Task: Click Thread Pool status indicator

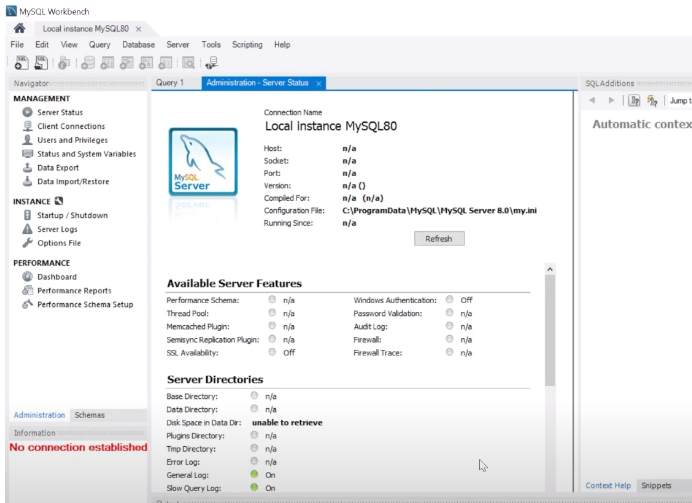Action: [272, 313]
